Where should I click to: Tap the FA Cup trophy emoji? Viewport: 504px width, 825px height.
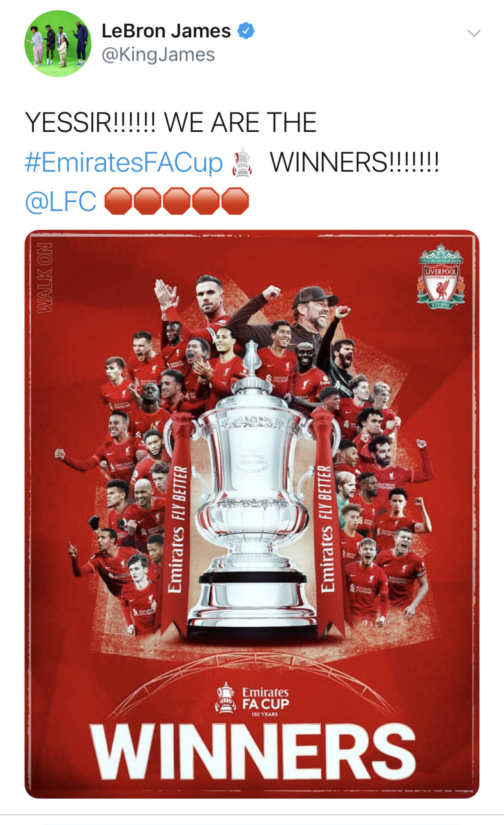242,162
